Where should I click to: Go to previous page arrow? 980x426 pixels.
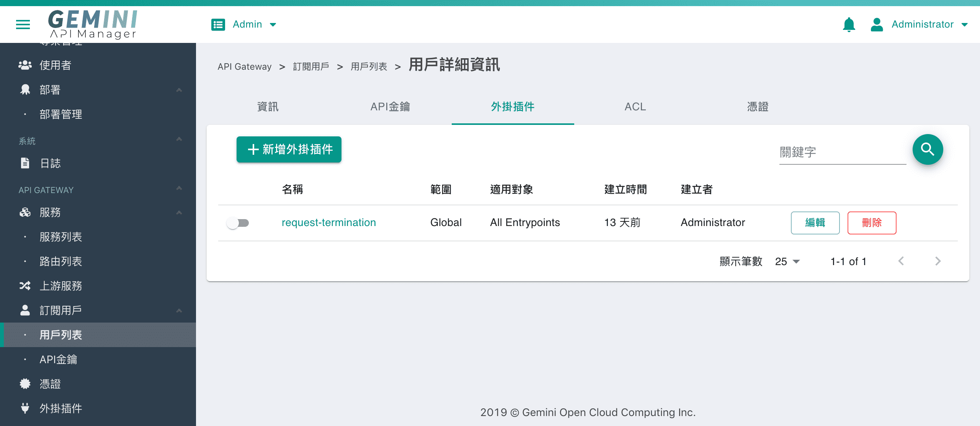[x=901, y=261]
